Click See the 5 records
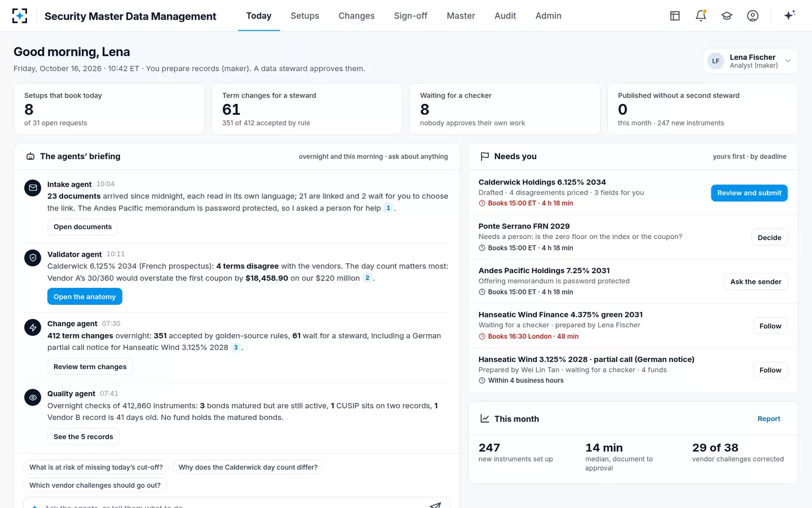 (83, 437)
